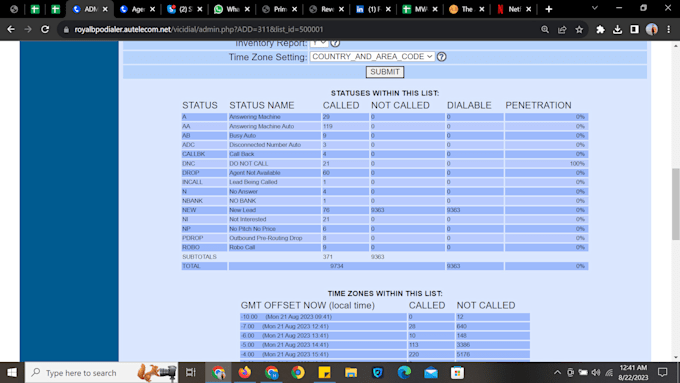Screen dimensions: 680x383
Task: Open the Chrome tab search chevron
Action: [x=595, y=9]
